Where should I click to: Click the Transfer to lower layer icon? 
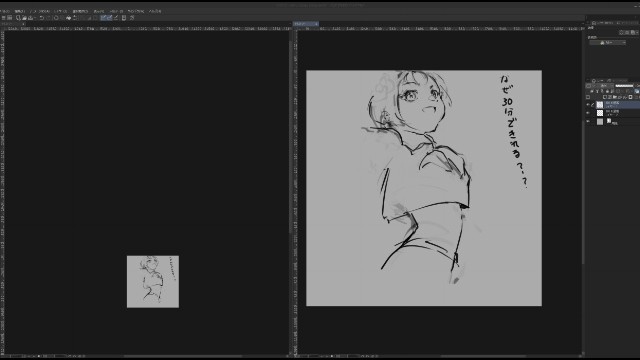tap(620, 97)
